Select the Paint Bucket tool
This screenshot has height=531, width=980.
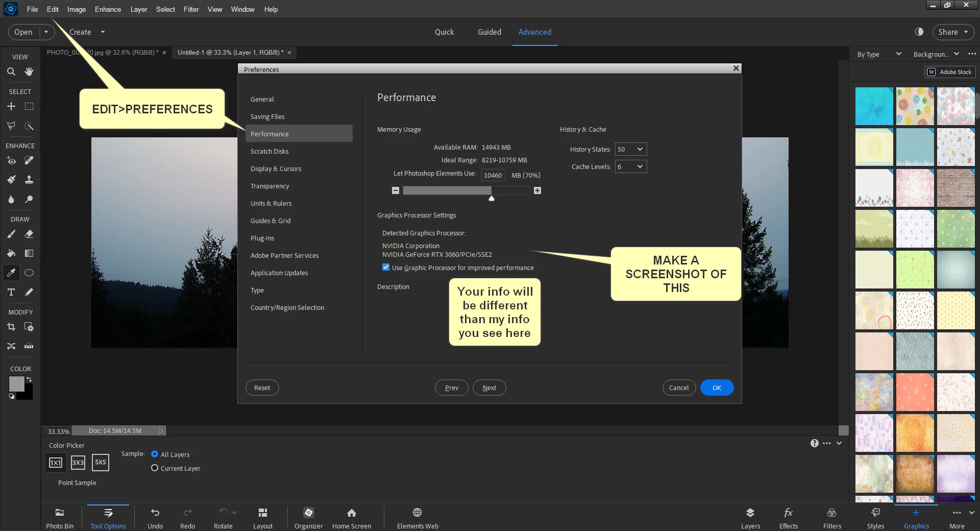[11, 253]
